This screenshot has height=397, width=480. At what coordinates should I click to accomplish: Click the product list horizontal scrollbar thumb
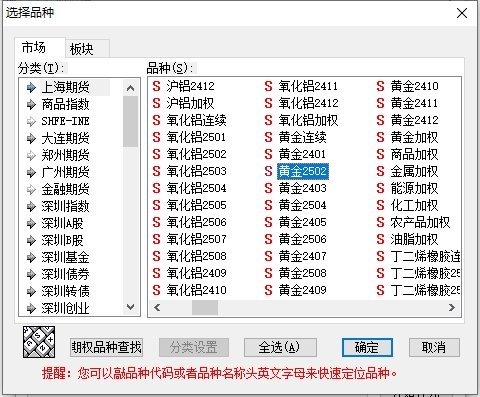pos(205,307)
